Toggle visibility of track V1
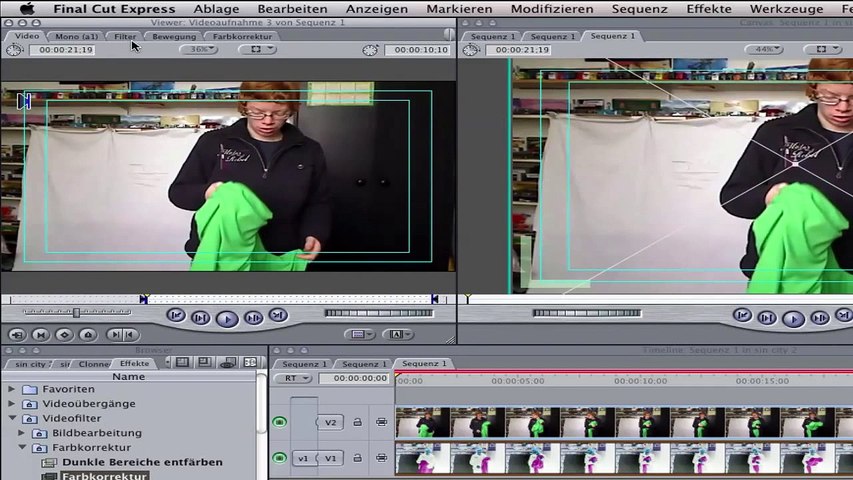Viewport: 853px width, 480px height. (280, 458)
